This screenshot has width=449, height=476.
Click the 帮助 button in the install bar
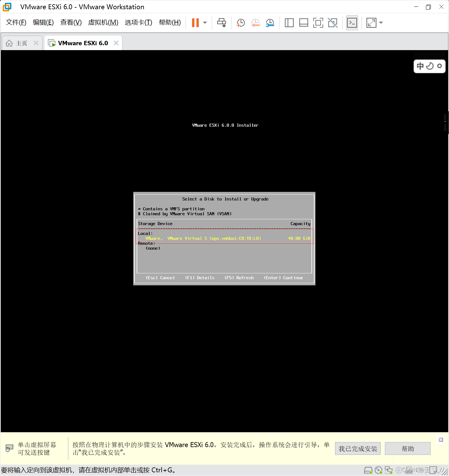[x=408, y=449]
